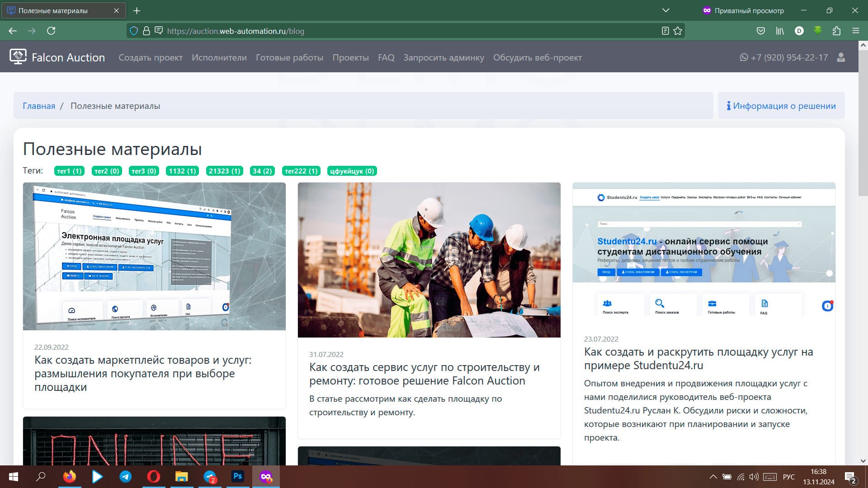
Task: Click the Информация о решении button
Action: [781, 106]
